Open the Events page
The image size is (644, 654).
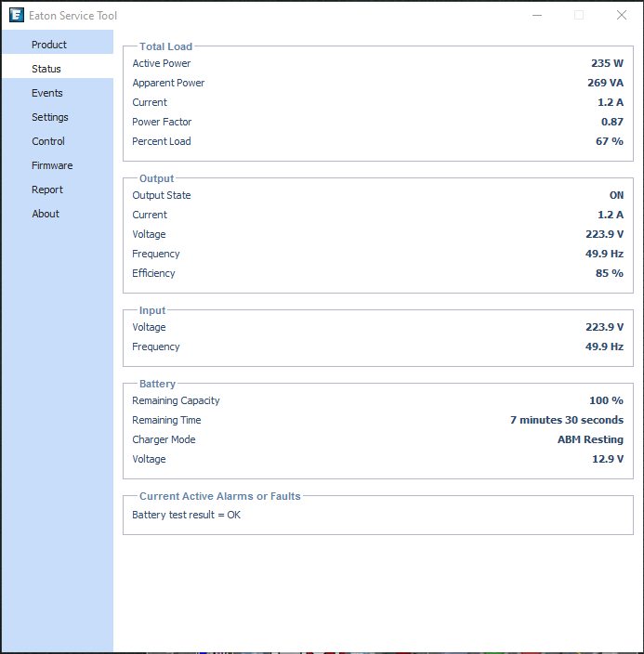pyautogui.click(x=58, y=93)
